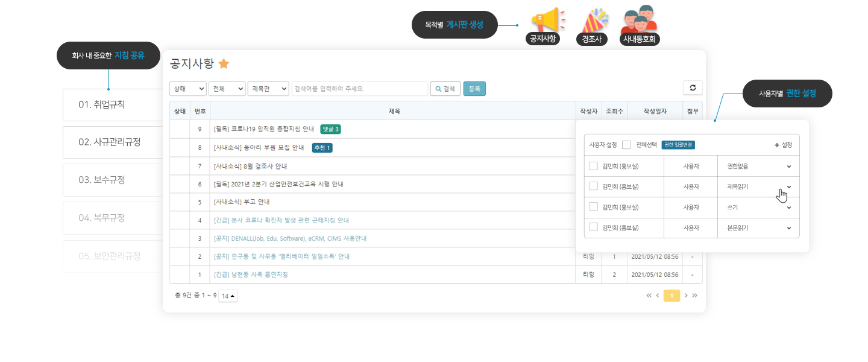The image size is (868, 362).
Task: Open the rows per page selector 14
Action: (x=228, y=296)
